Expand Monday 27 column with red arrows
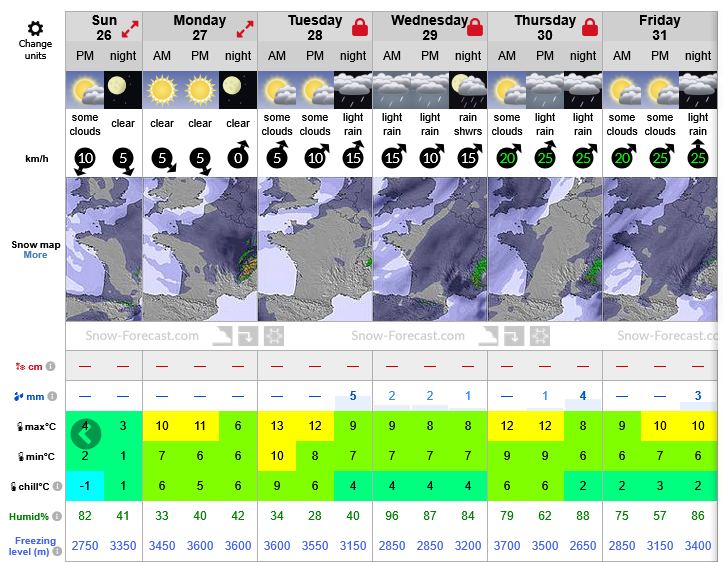Viewport: 723px width, 562px height. pyautogui.click(x=245, y=29)
